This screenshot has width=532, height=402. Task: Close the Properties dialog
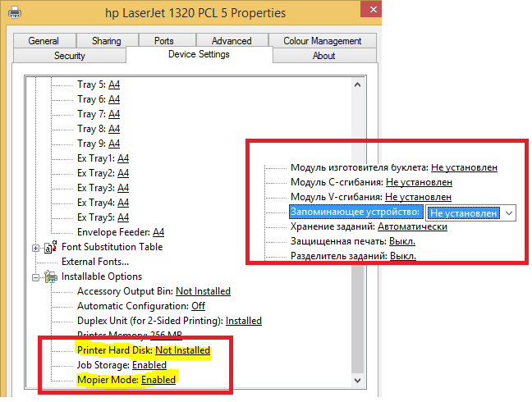click(372, 9)
